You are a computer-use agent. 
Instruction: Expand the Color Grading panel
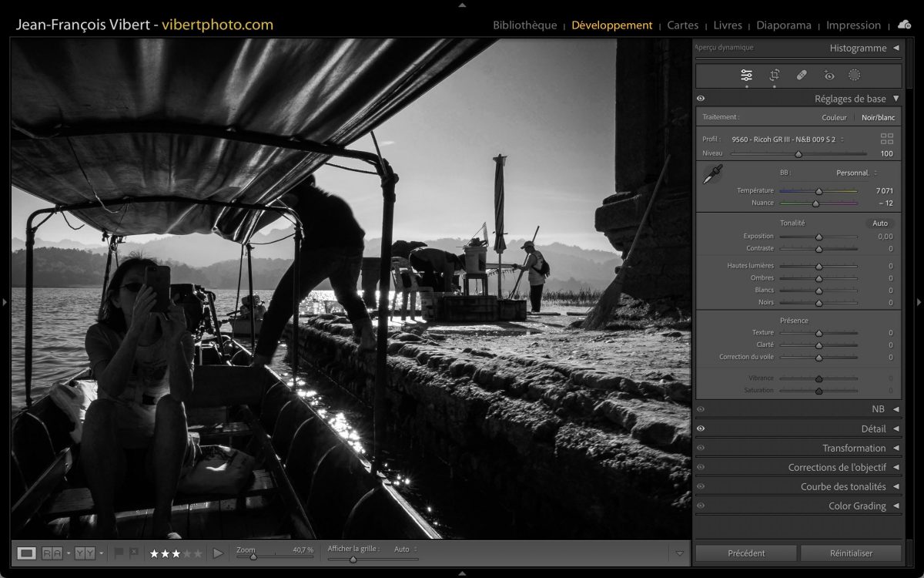coord(857,506)
